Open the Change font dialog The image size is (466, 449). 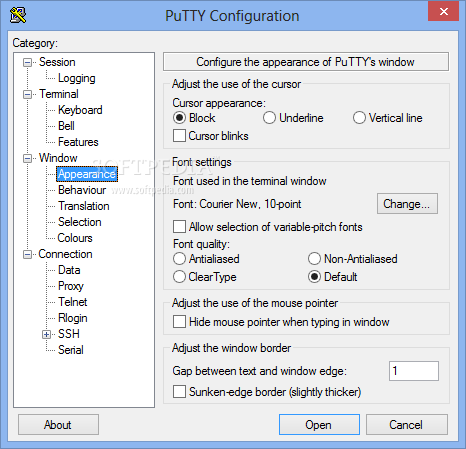(x=407, y=204)
